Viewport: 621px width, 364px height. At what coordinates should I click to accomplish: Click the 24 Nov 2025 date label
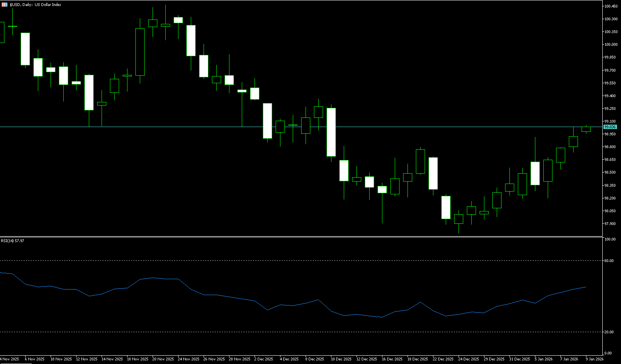(x=189, y=359)
